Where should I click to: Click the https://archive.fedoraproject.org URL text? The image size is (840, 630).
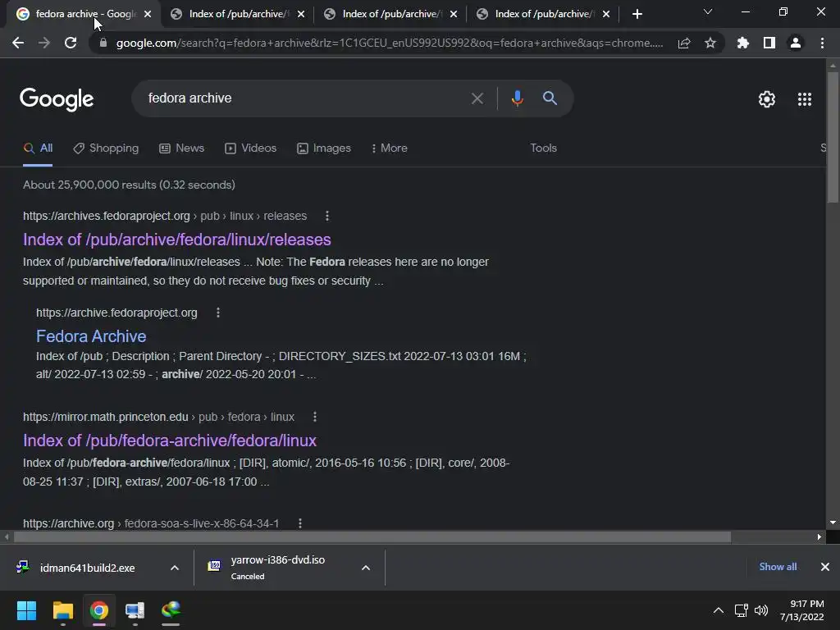tap(116, 313)
